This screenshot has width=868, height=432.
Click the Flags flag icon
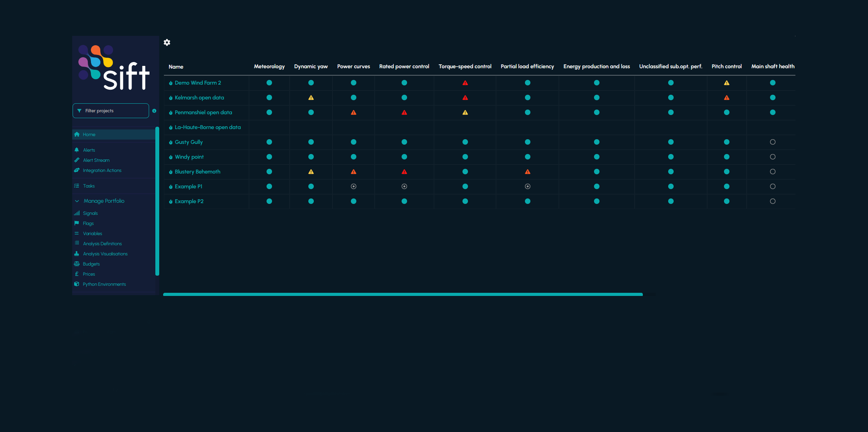click(x=77, y=223)
